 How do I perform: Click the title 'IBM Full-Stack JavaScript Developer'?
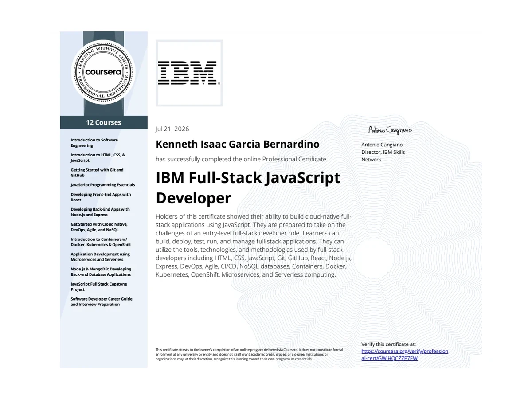[x=248, y=188]
